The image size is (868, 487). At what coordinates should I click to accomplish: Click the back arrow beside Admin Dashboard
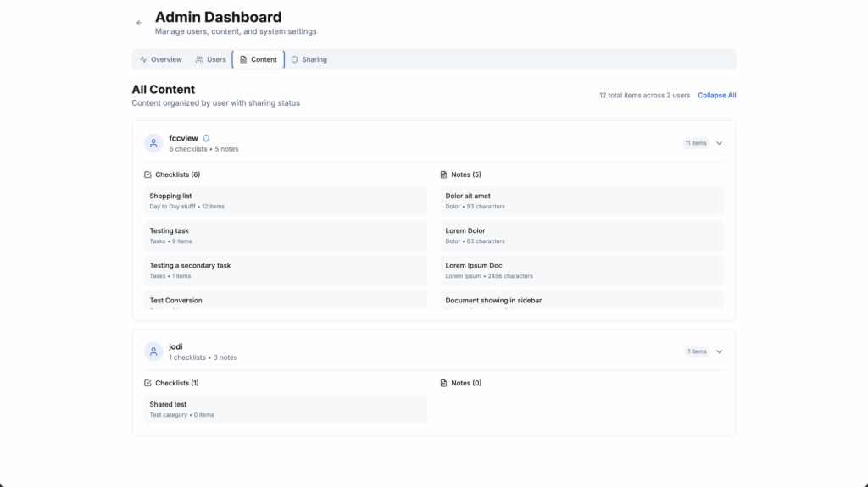[x=139, y=23]
